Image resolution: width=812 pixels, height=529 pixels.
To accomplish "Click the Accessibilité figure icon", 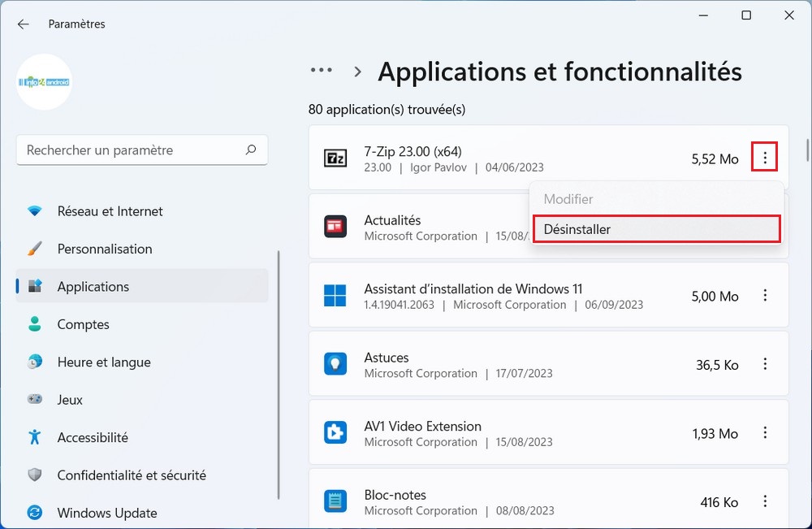I will pyautogui.click(x=35, y=437).
